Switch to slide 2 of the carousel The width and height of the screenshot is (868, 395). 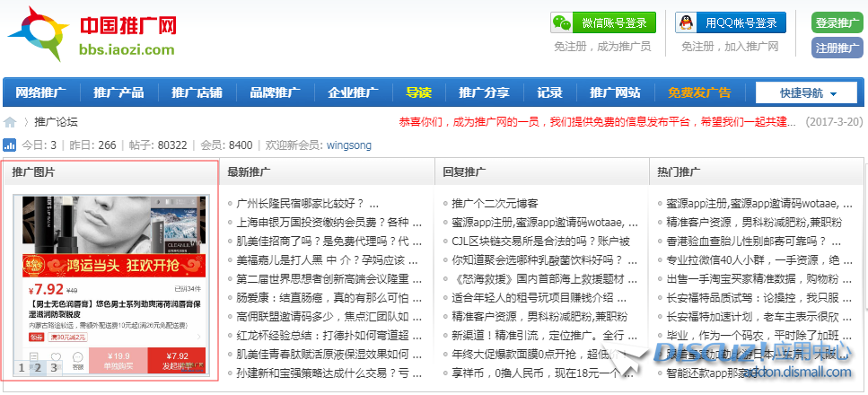click(x=37, y=367)
